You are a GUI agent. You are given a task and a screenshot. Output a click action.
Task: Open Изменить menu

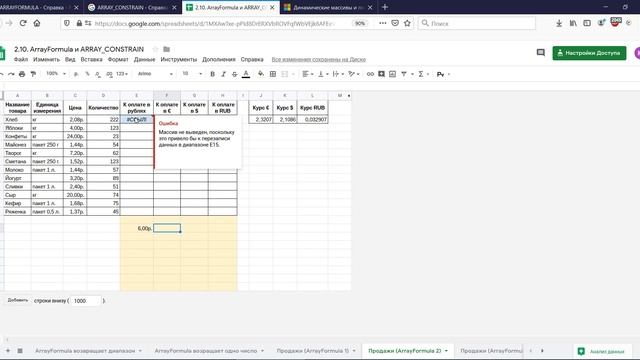pyautogui.click(x=46, y=60)
